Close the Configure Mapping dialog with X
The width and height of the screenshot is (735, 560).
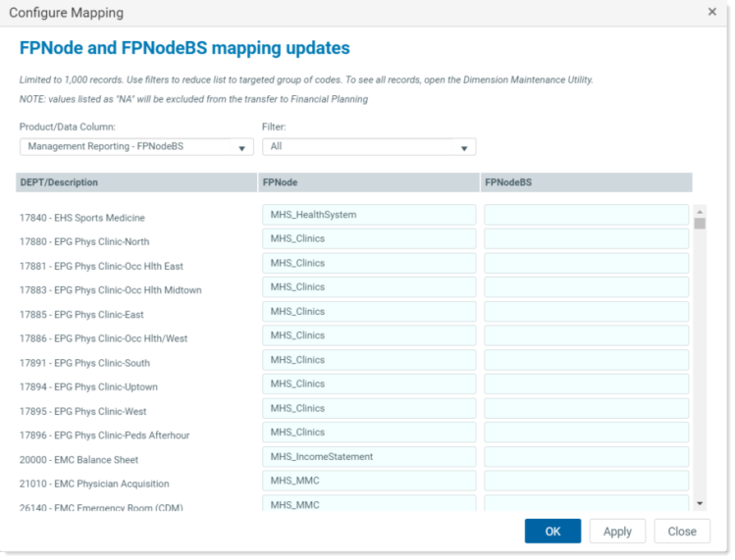(711, 12)
